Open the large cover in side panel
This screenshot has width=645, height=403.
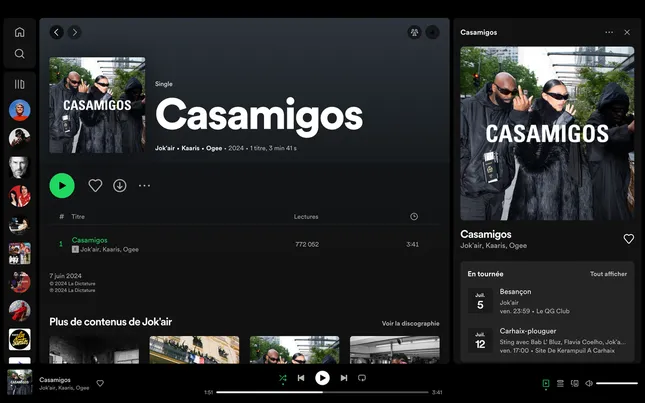[x=547, y=133]
